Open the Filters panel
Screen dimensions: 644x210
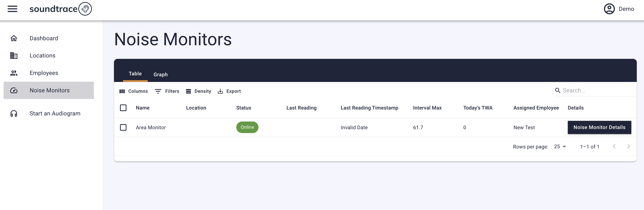[167, 91]
